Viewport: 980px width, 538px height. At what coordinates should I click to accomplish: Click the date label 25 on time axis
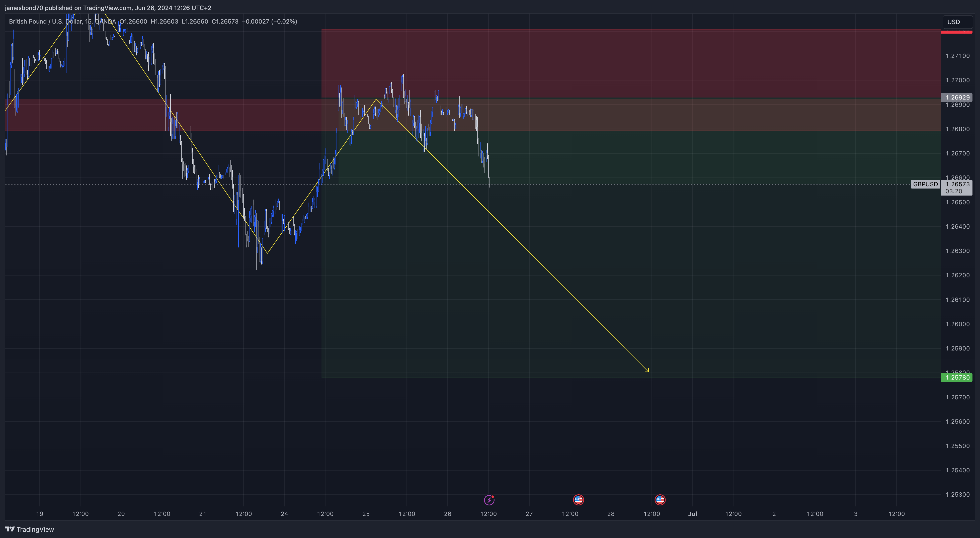[x=366, y=514]
